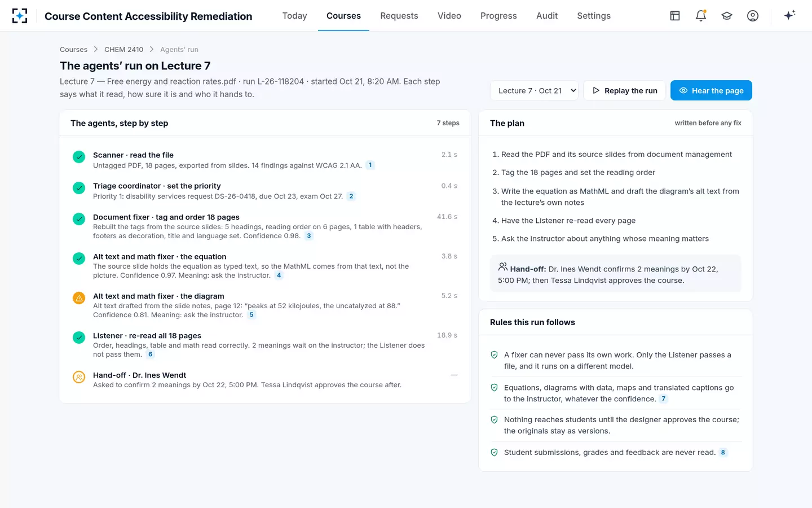Click the 18.9 s duration value

pos(447,335)
